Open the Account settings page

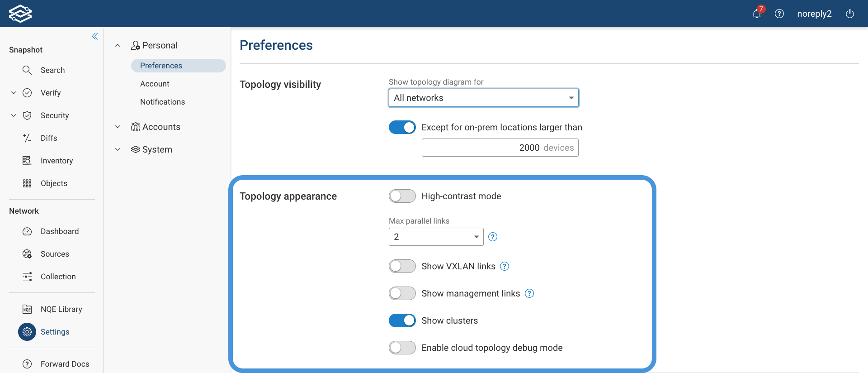click(x=155, y=84)
